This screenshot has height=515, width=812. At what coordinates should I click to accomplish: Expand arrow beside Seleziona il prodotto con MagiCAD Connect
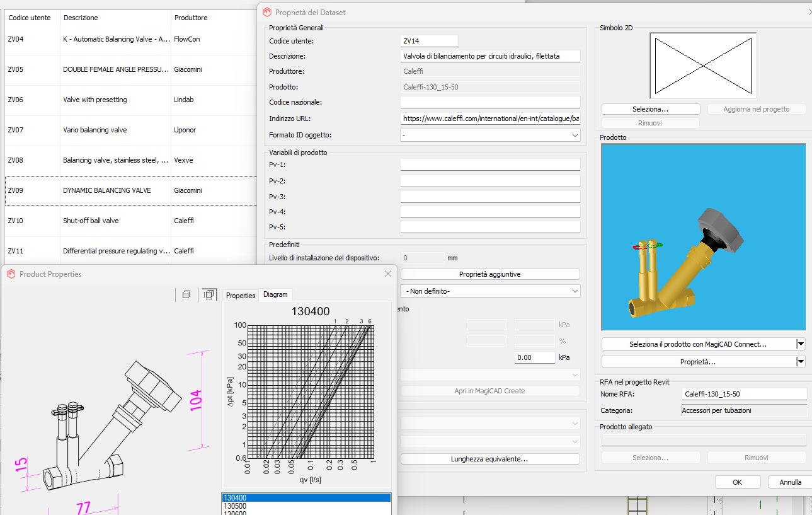pyautogui.click(x=801, y=344)
